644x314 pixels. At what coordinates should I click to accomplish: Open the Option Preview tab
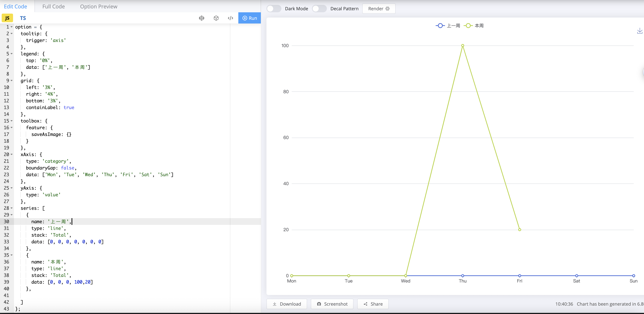point(99,7)
